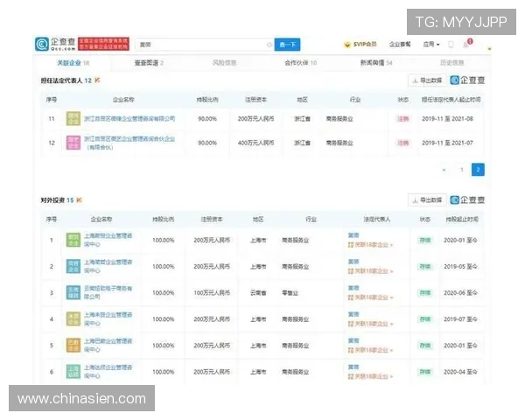Switch to the 历史信息 tab
This screenshot has height=420, width=525.
point(452,63)
